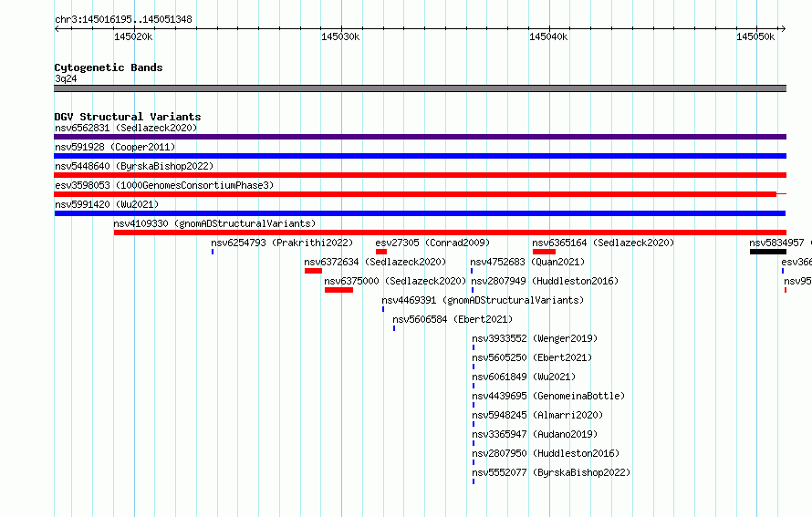The image size is (812, 517).
Task: Click the small blue mark under nsv6254793
Action: point(213,252)
